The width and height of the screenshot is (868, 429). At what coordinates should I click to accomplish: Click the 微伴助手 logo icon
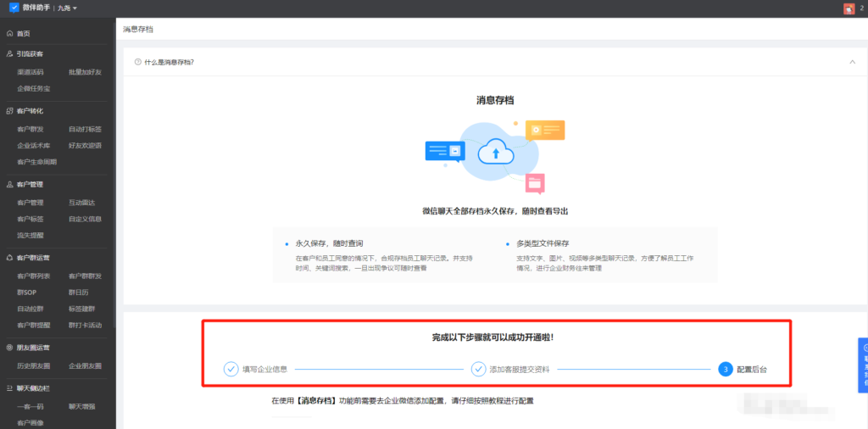(x=14, y=8)
